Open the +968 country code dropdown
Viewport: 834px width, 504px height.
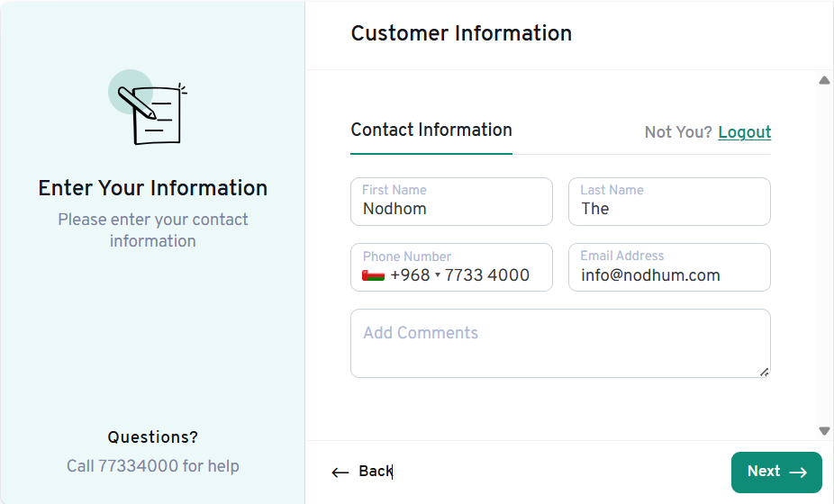(x=410, y=275)
